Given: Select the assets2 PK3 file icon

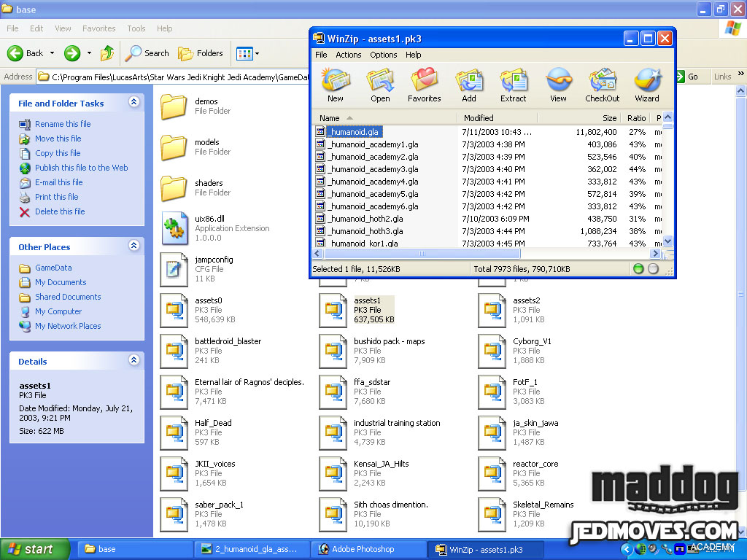Looking at the screenshot, I should (492, 311).
